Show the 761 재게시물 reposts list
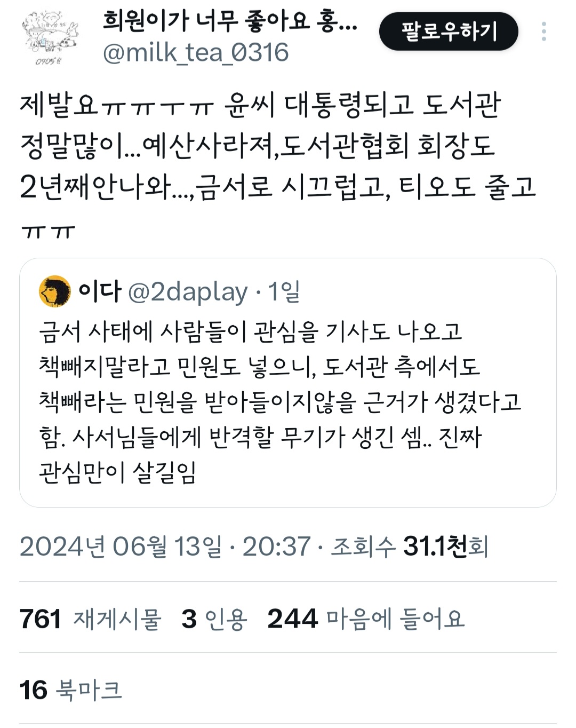576x728 pixels. point(90,619)
